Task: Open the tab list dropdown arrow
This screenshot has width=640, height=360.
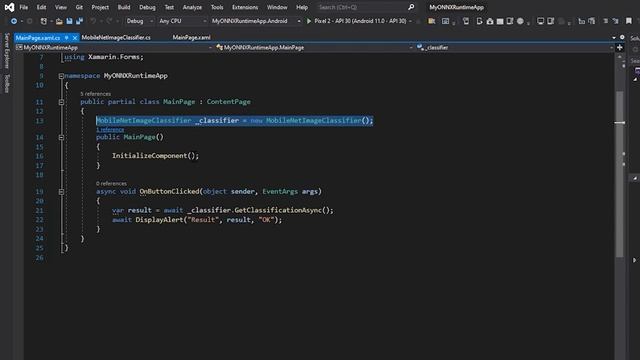Action: point(614,38)
